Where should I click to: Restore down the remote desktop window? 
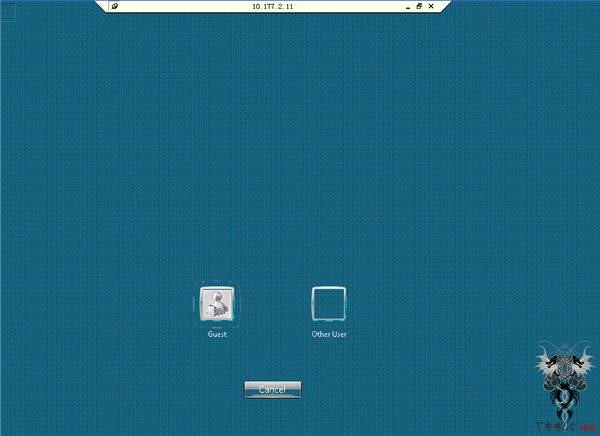420,6
